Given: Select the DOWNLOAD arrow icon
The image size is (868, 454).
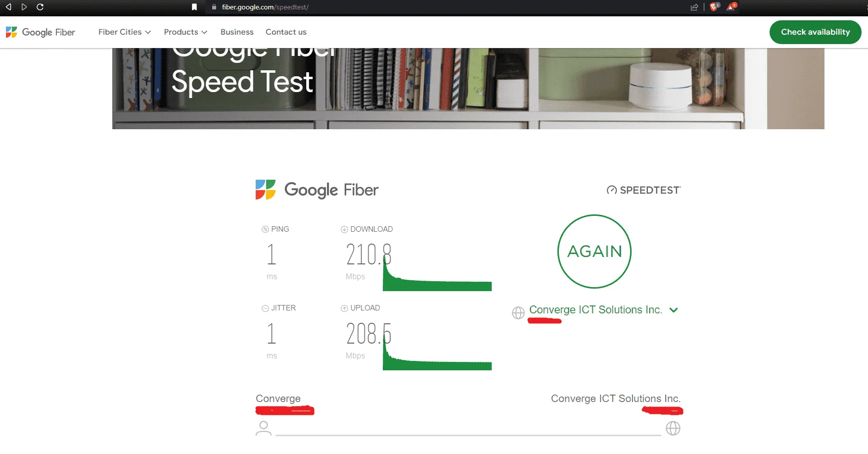Looking at the screenshot, I should pyautogui.click(x=344, y=229).
